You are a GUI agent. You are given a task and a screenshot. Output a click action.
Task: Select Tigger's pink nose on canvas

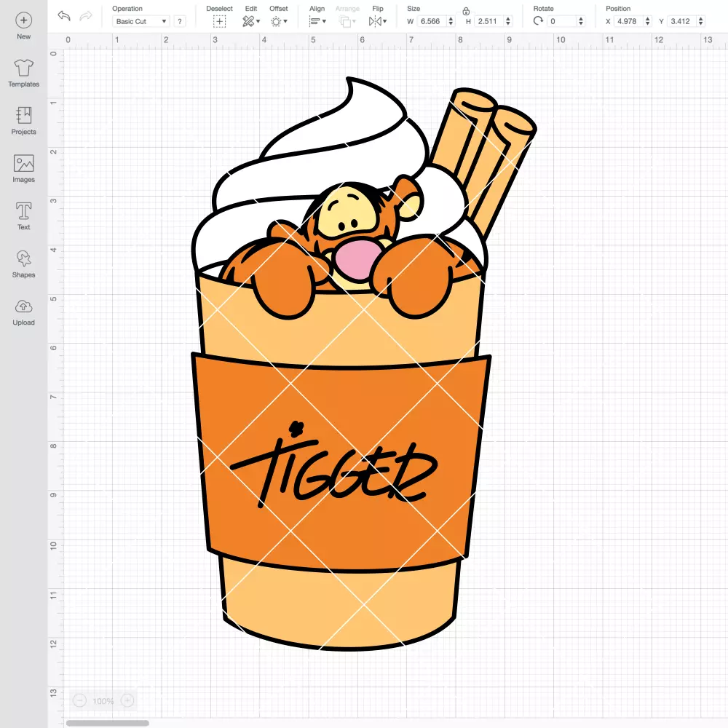pyautogui.click(x=357, y=258)
